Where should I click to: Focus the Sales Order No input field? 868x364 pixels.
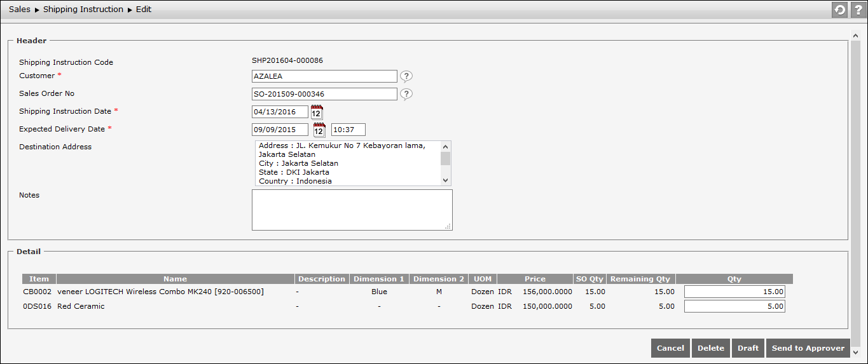point(324,94)
